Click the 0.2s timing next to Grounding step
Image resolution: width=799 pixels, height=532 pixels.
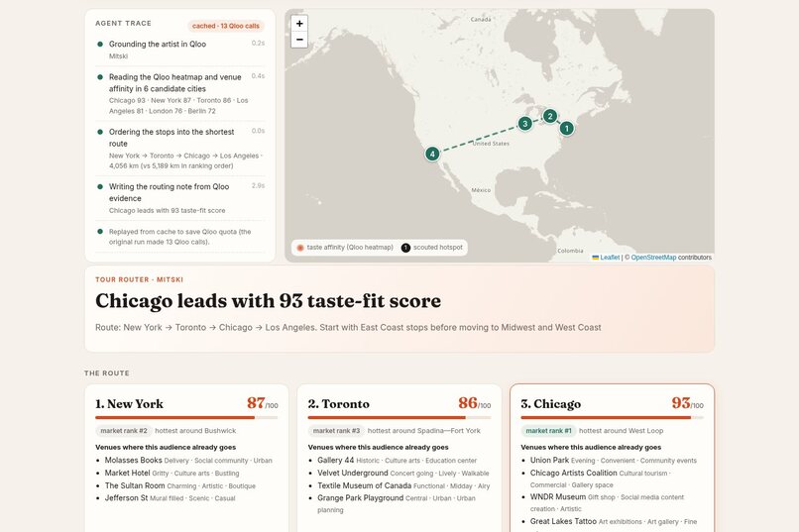[259, 44]
